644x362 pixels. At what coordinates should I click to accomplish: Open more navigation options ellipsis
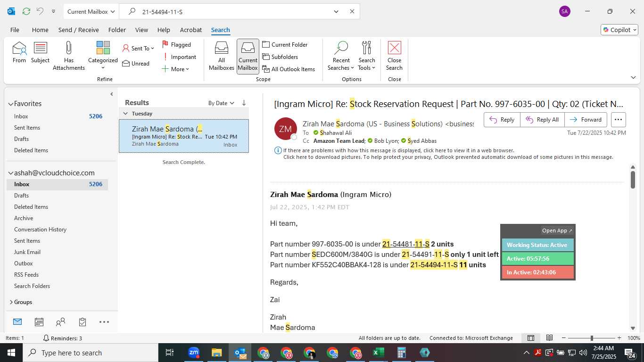tap(104, 322)
